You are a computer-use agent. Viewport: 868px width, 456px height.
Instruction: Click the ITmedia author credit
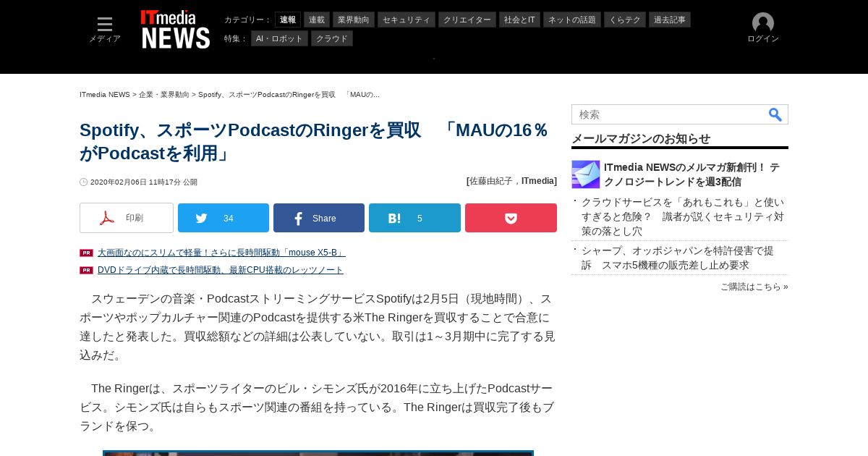click(x=539, y=181)
